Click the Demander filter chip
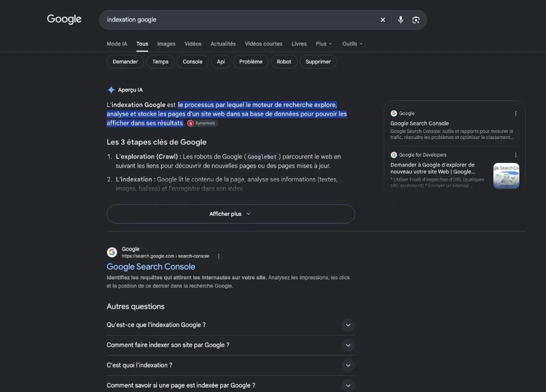The image size is (546, 392). (125, 61)
